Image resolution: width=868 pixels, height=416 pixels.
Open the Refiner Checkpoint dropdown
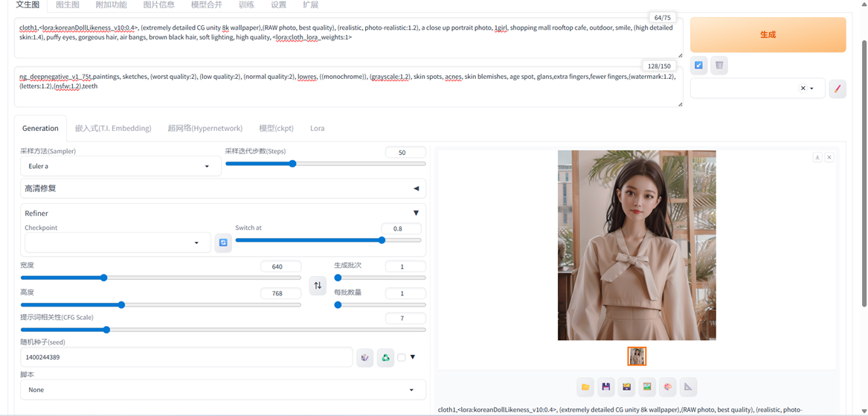[118, 243]
